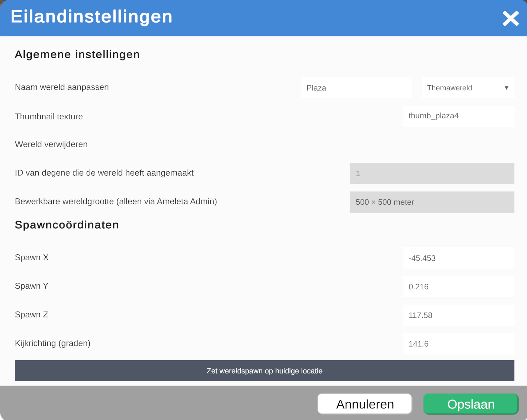Click the Thumbnail texture label

point(49,116)
